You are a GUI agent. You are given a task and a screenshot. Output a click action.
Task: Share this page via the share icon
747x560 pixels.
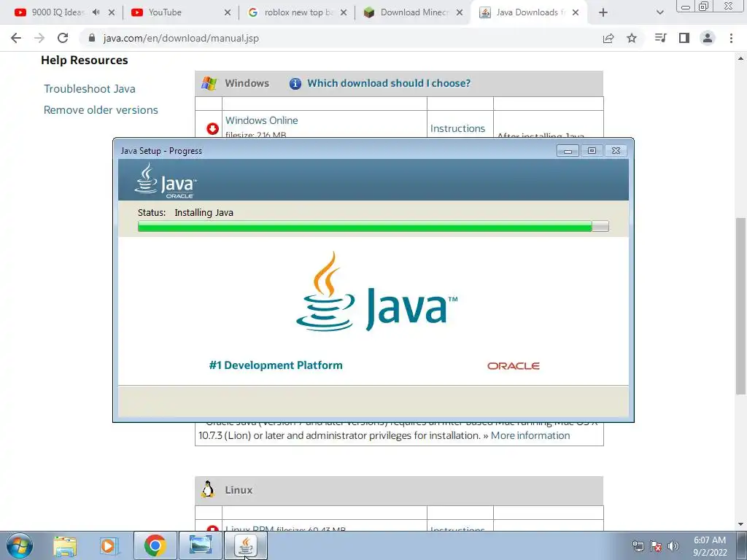[x=608, y=38]
